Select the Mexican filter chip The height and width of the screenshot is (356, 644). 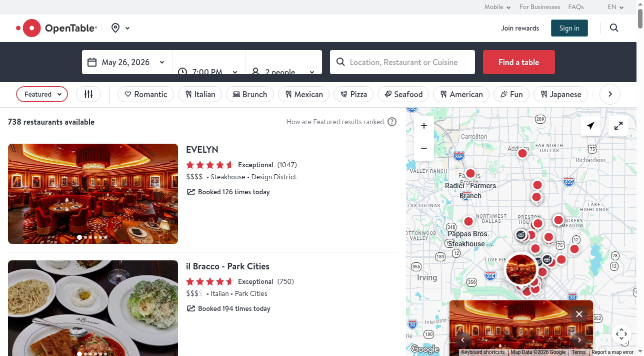(x=304, y=94)
